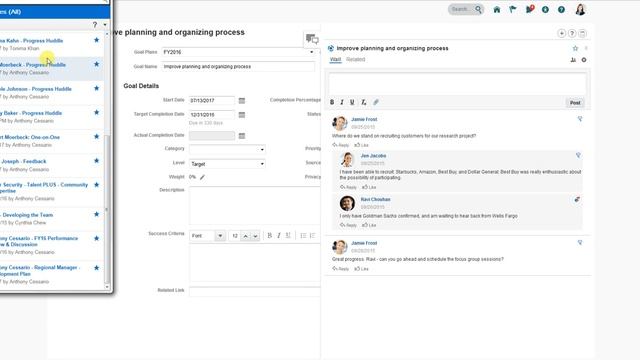The height and width of the screenshot is (360, 640).
Task: Like Jen Jacobs' reply
Action: (x=369, y=187)
